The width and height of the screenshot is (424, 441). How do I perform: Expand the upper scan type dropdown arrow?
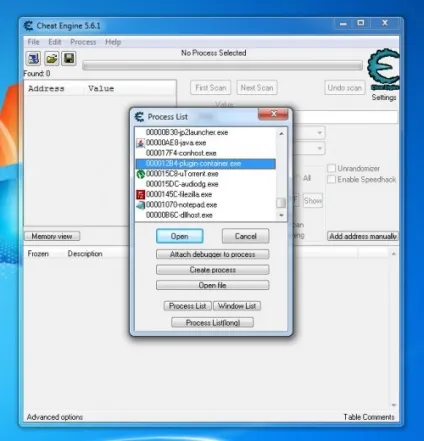[x=319, y=133]
